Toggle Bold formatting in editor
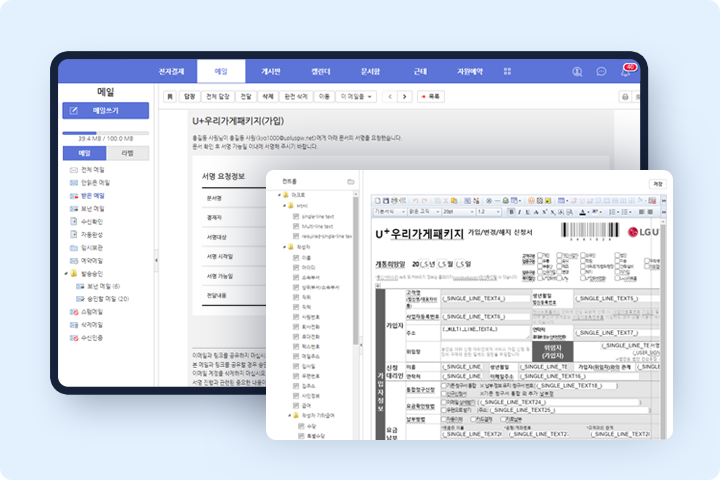The width and height of the screenshot is (720, 480). click(511, 212)
